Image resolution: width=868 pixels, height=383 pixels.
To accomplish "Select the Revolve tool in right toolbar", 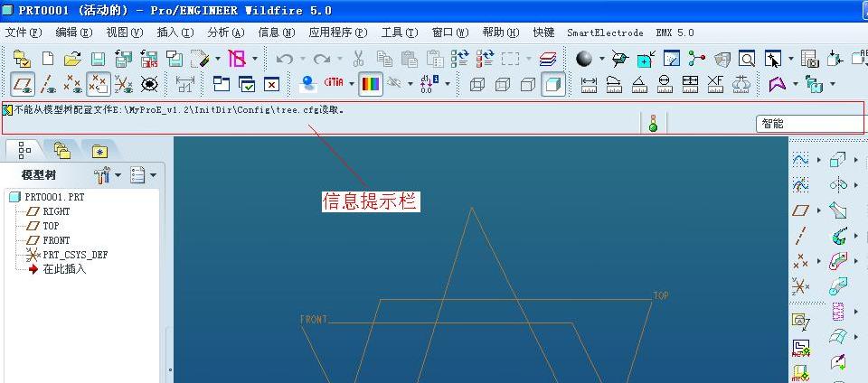I will (838, 184).
